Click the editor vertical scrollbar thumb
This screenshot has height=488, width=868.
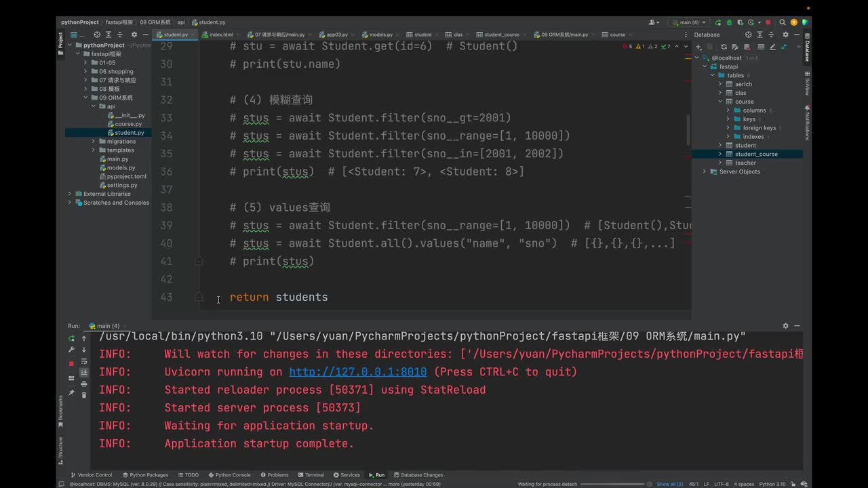click(x=688, y=129)
